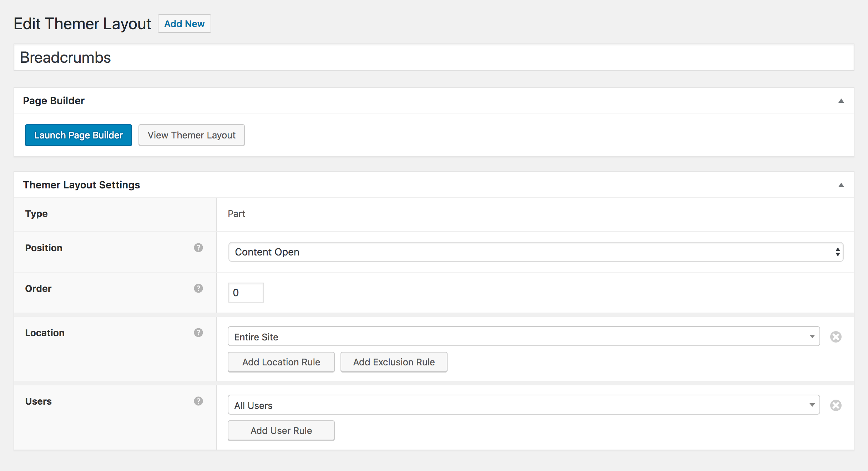This screenshot has width=868, height=471.
Task: Open the All Users dropdown
Action: (x=524, y=405)
